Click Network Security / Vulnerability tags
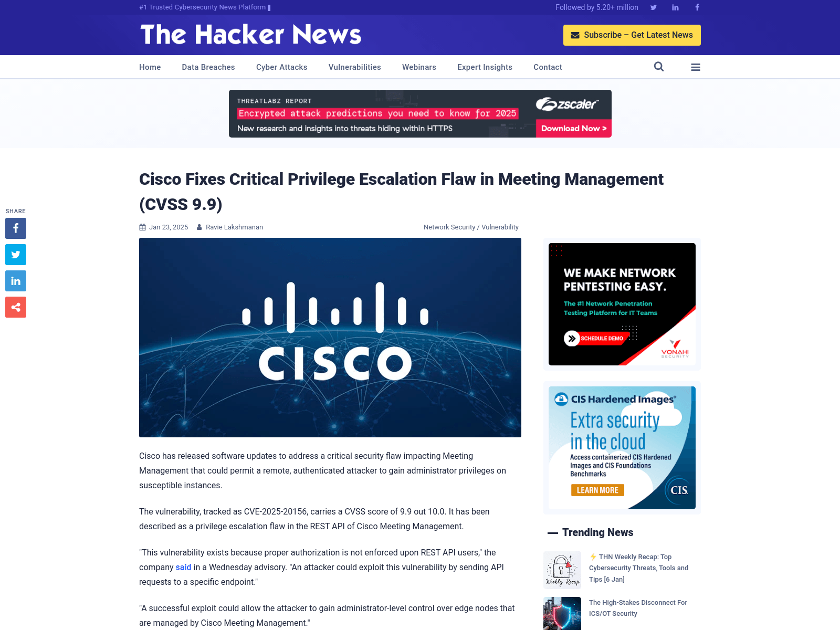 coord(471,227)
